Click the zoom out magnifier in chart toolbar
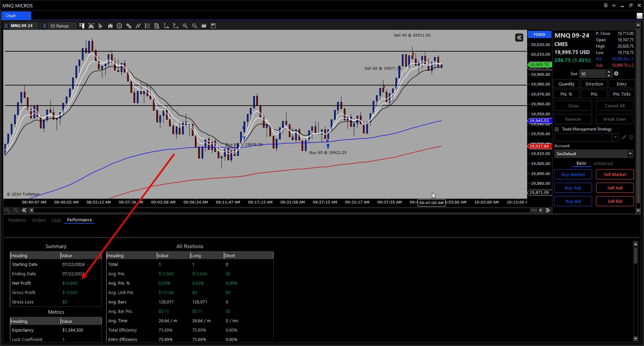644x346 pixels. pyautogui.click(x=194, y=26)
